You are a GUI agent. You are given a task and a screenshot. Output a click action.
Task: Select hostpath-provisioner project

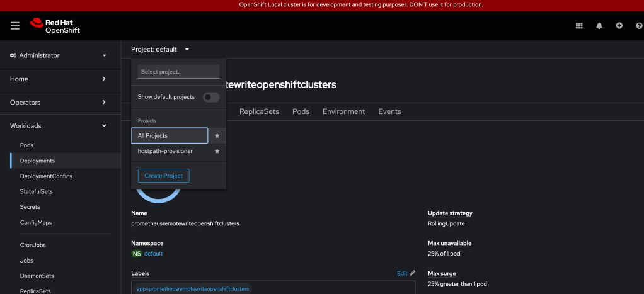170,151
